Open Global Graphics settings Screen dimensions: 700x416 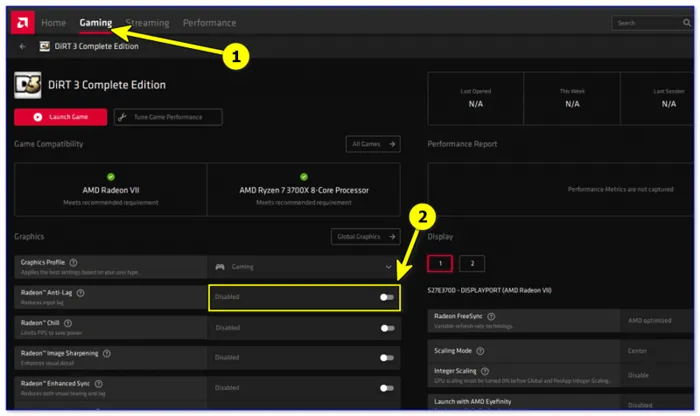pyautogui.click(x=366, y=237)
